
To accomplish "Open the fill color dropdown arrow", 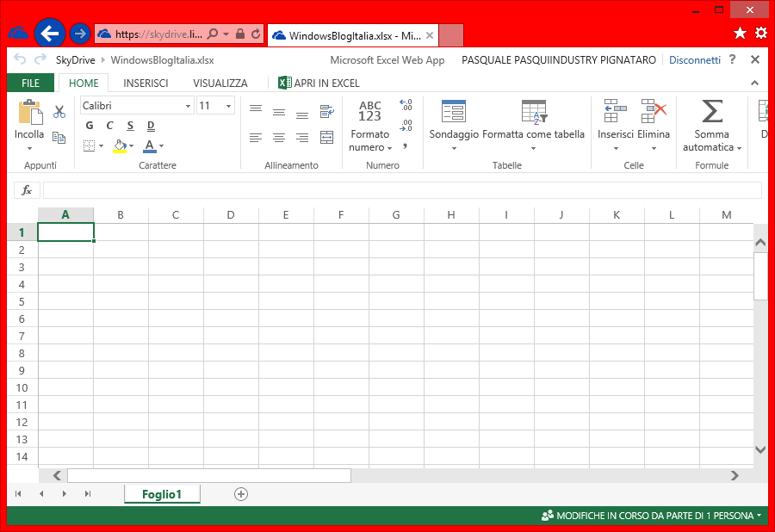I will (x=132, y=146).
